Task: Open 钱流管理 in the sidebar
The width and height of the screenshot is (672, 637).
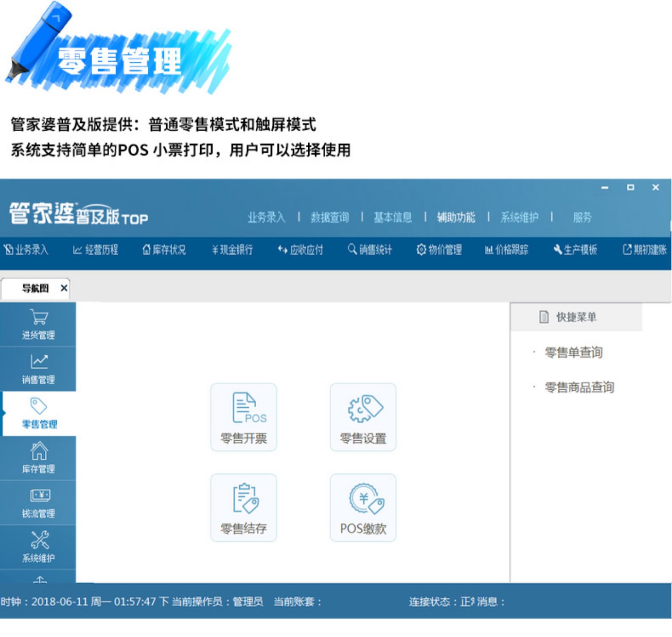Action: pyautogui.click(x=38, y=503)
